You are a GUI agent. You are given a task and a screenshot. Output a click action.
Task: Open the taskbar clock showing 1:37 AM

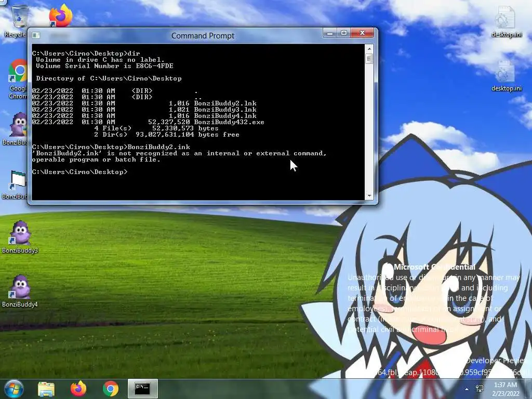[x=506, y=389]
